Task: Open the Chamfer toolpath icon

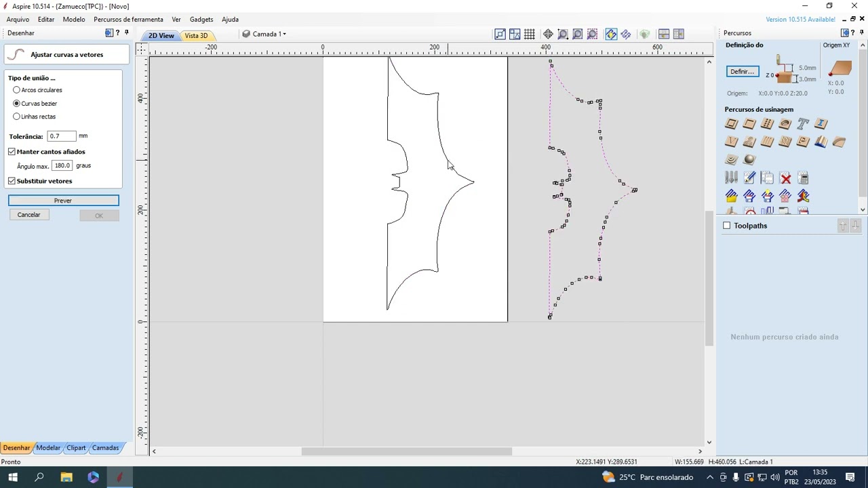Action: (839, 142)
